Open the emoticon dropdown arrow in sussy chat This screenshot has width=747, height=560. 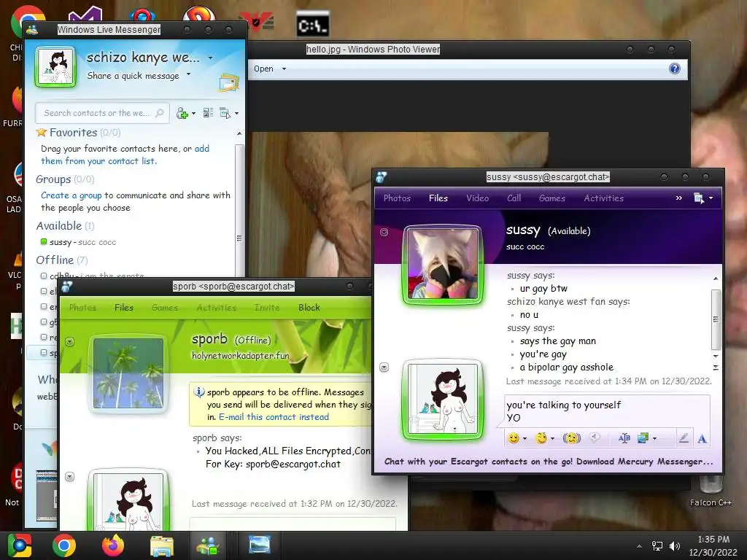click(525, 438)
